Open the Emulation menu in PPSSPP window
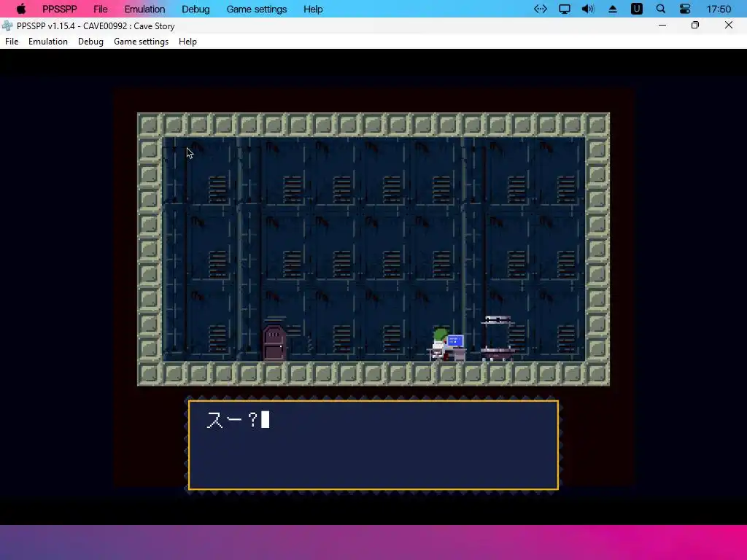This screenshot has height=560, width=747. point(48,42)
